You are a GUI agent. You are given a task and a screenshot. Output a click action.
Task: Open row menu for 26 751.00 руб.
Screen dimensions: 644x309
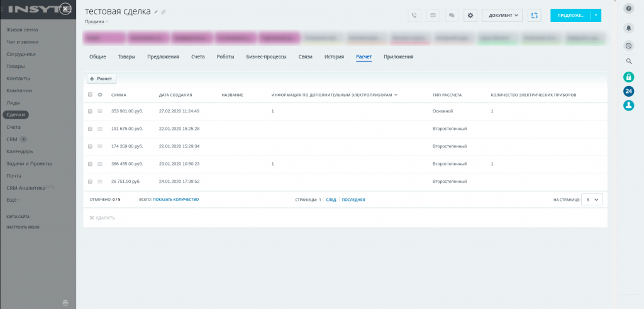[x=100, y=182]
